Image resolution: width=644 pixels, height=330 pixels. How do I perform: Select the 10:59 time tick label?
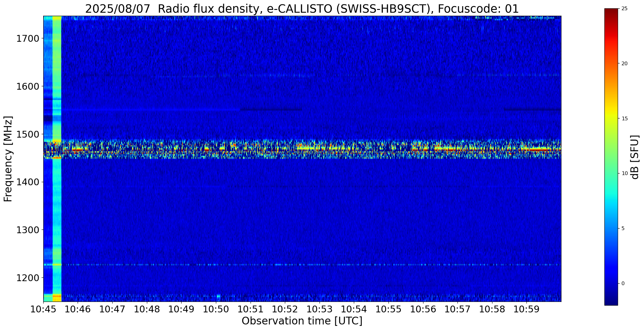tap(527, 309)
